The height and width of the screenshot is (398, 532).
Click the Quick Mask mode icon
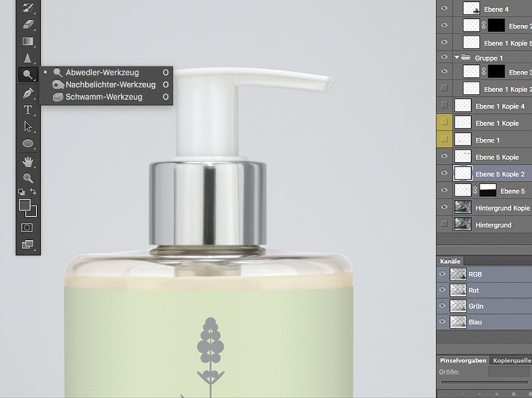click(28, 227)
